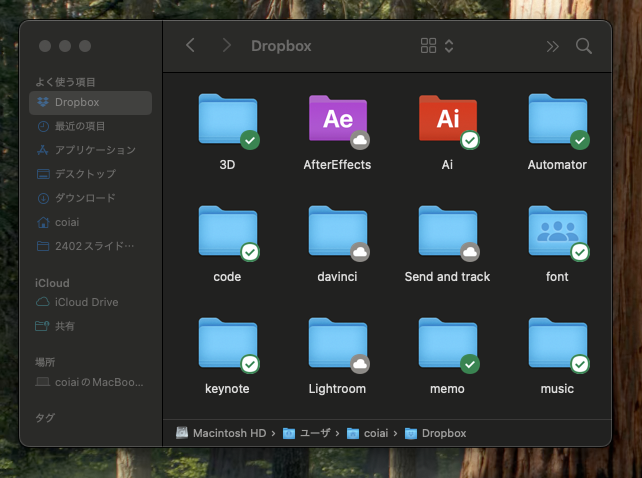The height and width of the screenshot is (478, 642).
Task: Show more toolbar items via double chevron
Action: click(552, 47)
